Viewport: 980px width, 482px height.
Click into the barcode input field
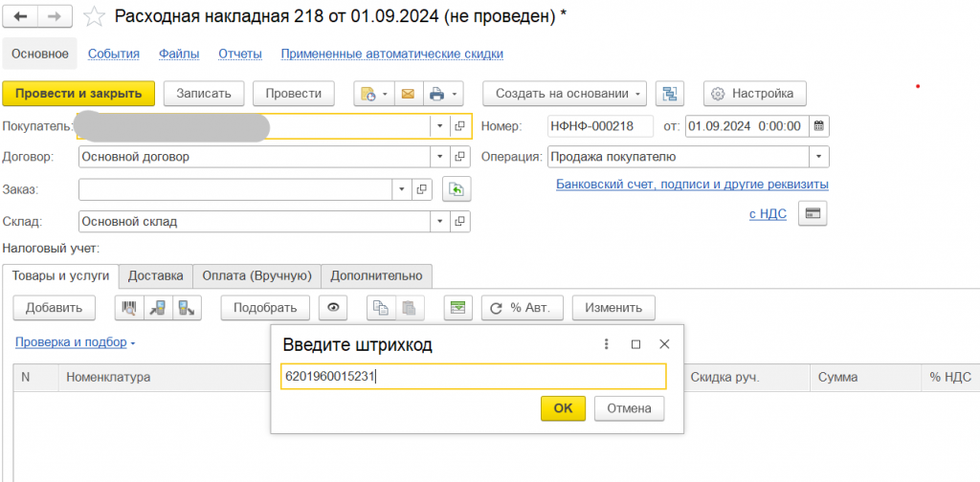(x=473, y=377)
